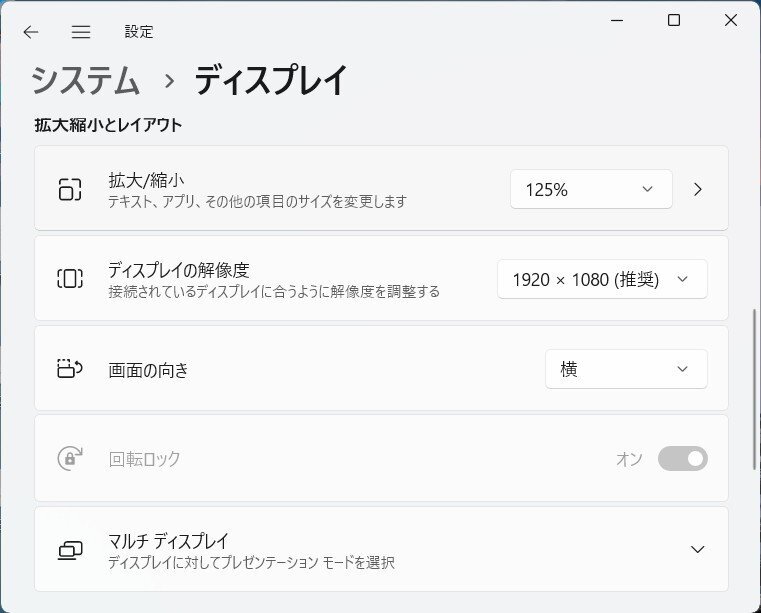Open advanced scale settings chevron
The image size is (761, 613).
(x=698, y=189)
